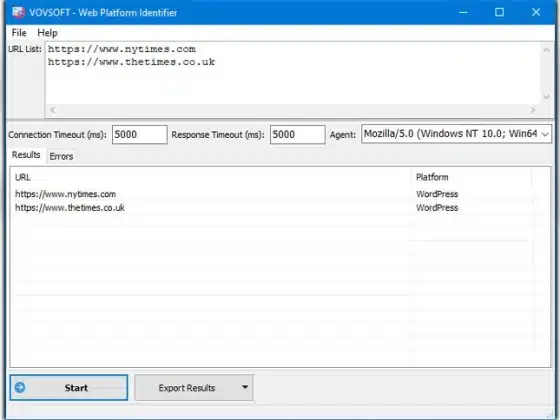
Task: Click the VOVSOFT app icon in title bar
Action: pos(18,12)
